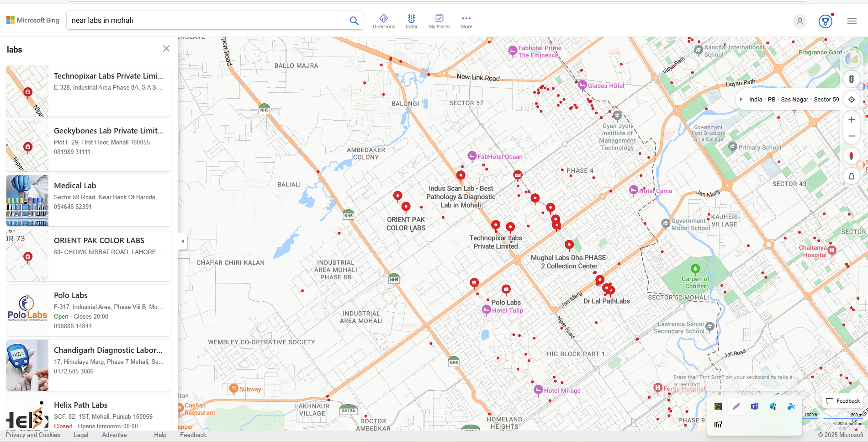Click Geekybones phone number 081989 31111
868x442 pixels.
point(72,152)
